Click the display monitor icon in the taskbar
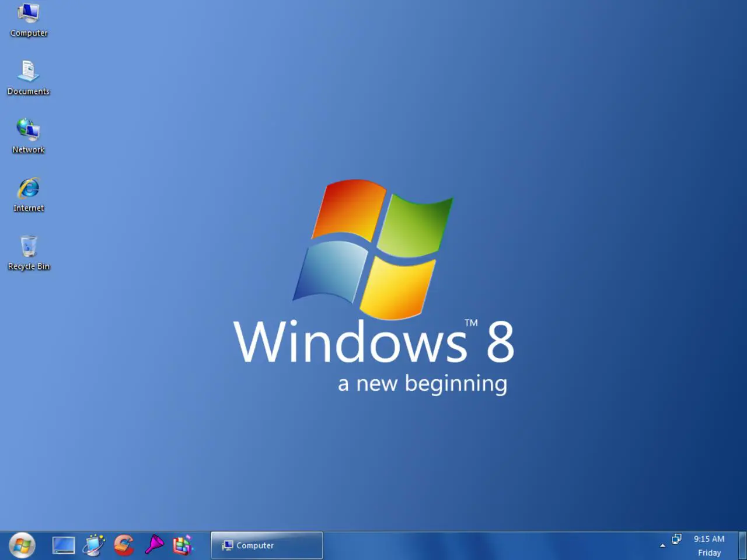747x560 pixels. pyautogui.click(x=64, y=545)
